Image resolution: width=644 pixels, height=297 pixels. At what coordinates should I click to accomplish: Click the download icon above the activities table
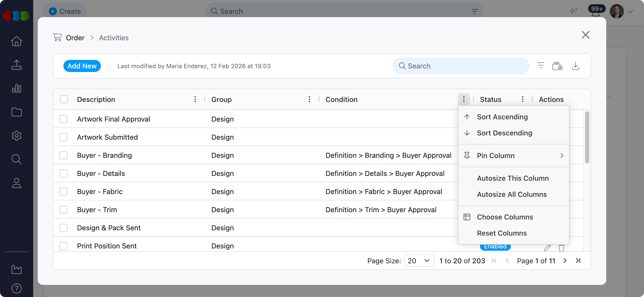click(x=576, y=66)
